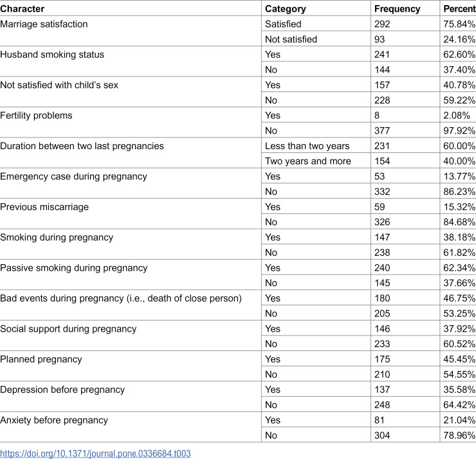Click the Percent column header
Viewport: 476px width, 459px height.
point(459,9)
